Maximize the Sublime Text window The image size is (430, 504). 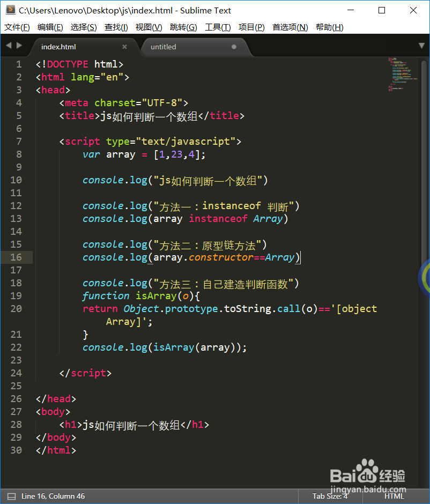[x=382, y=10]
